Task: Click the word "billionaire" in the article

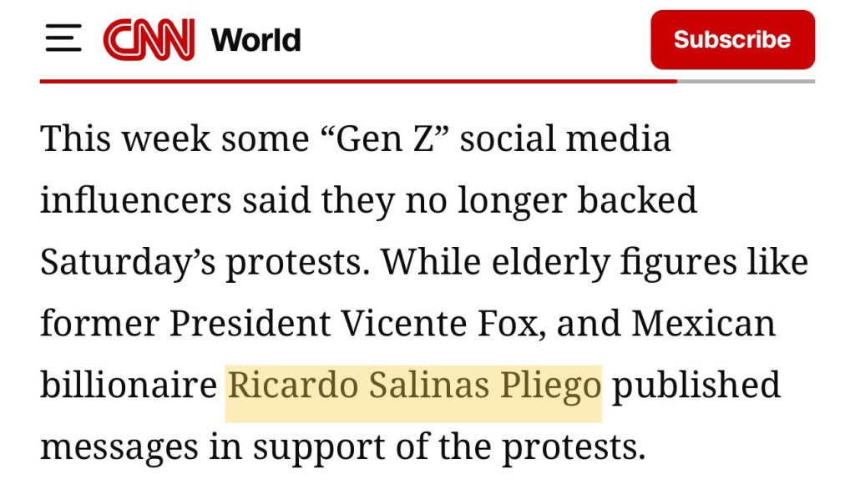Action: (x=129, y=386)
